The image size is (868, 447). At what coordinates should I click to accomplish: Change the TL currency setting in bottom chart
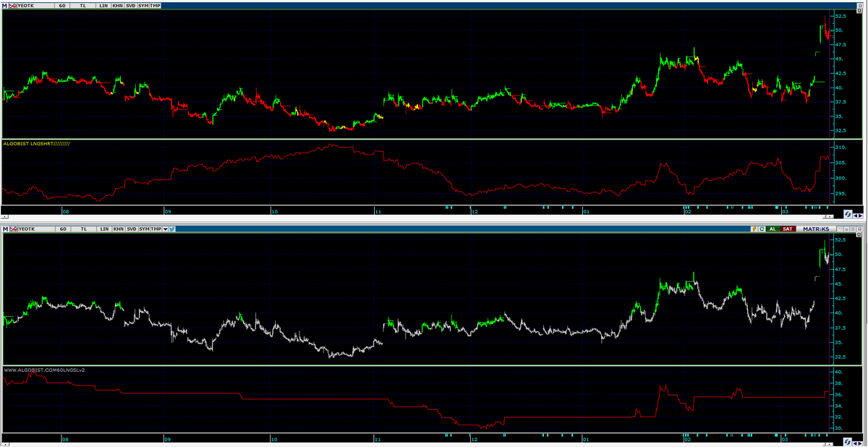click(x=84, y=229)
